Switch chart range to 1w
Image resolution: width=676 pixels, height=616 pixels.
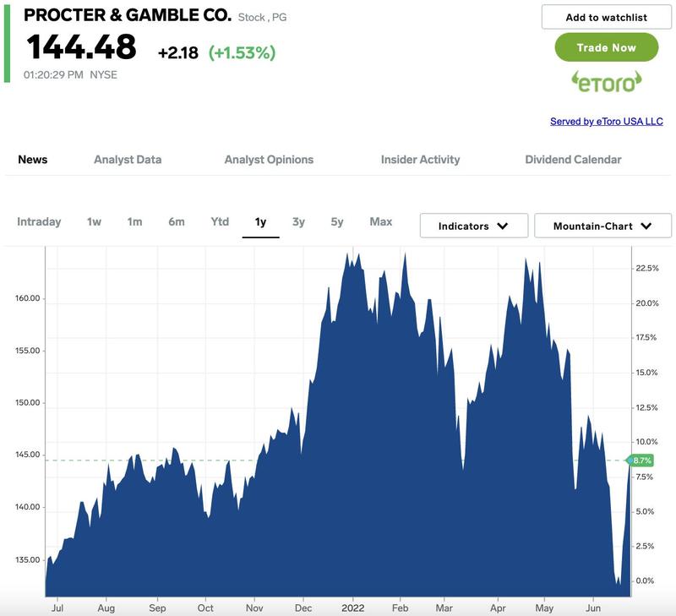(x=94, y=222)
